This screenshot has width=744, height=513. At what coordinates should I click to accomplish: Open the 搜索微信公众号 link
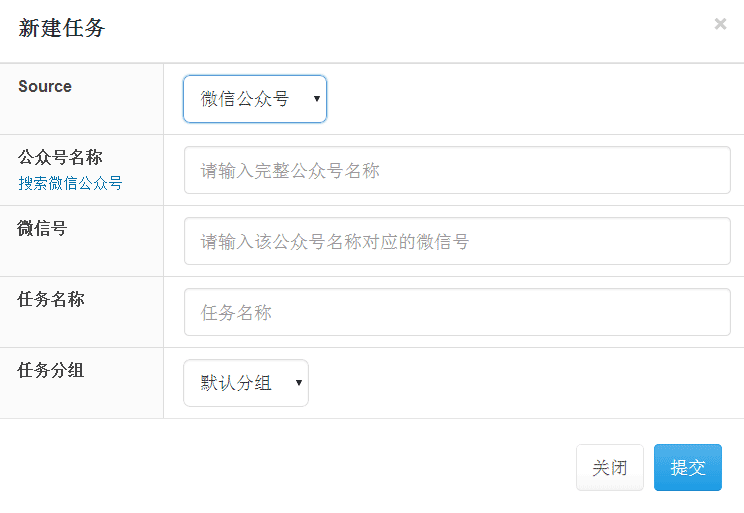70,183
